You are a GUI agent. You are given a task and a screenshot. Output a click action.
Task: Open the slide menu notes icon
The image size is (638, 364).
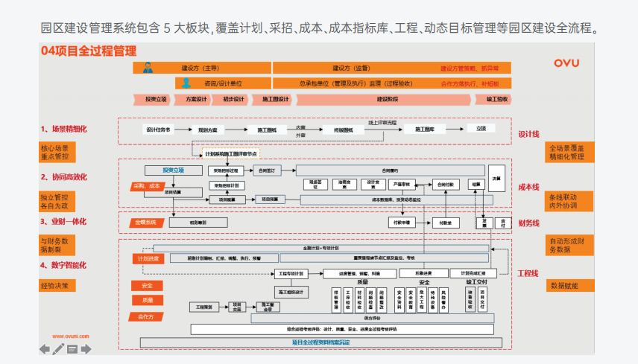tap(73, 348)
